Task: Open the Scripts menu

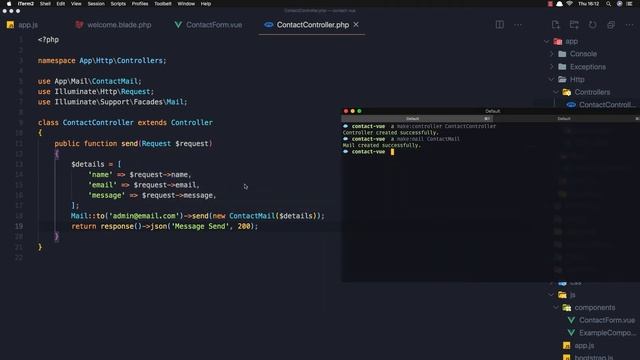Action: (x=118, y=4)
